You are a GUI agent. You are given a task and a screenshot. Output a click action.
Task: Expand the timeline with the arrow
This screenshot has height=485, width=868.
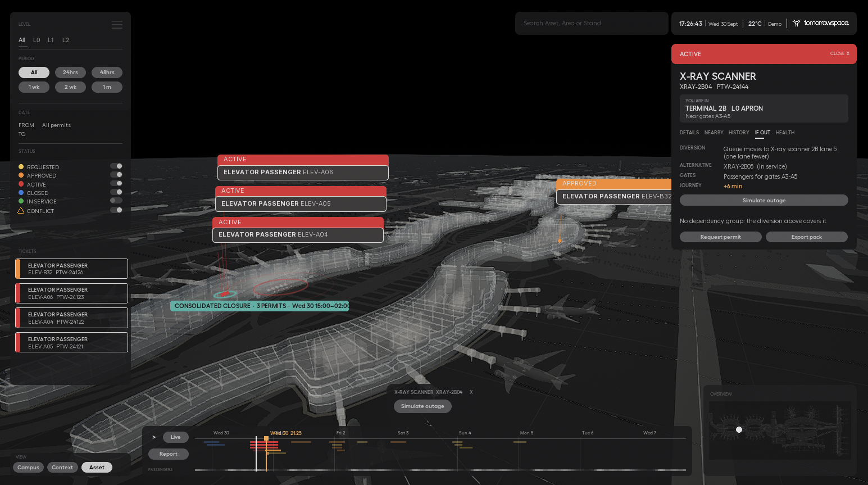coord(154,437)
